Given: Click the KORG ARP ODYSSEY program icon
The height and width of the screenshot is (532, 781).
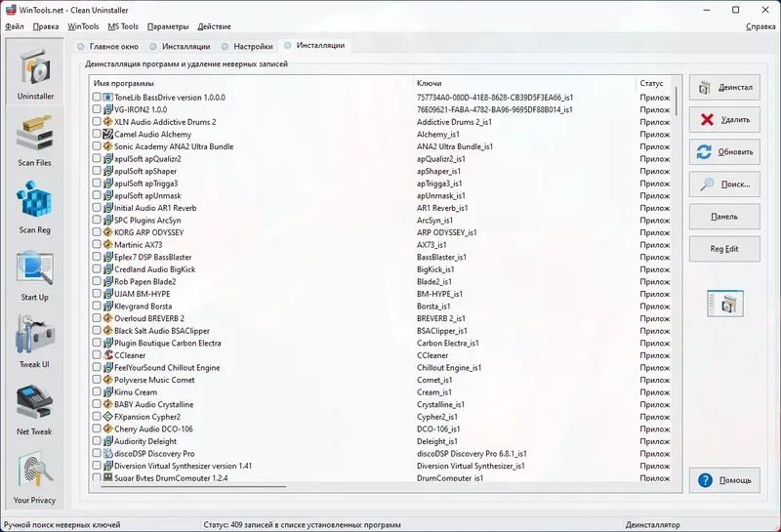Looking at the screenshot, I should tap(107, 232).
